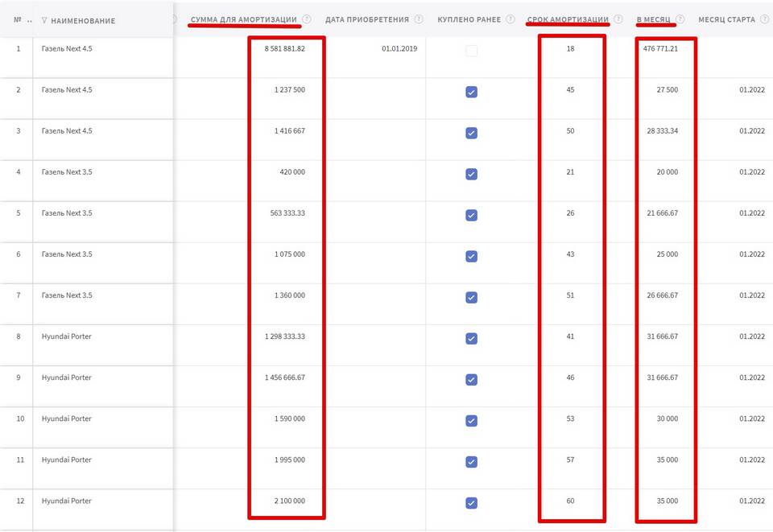Sort by Сумма для амортизации column header
The height and width of the screenshot is (532, 773).
[243, 19]
